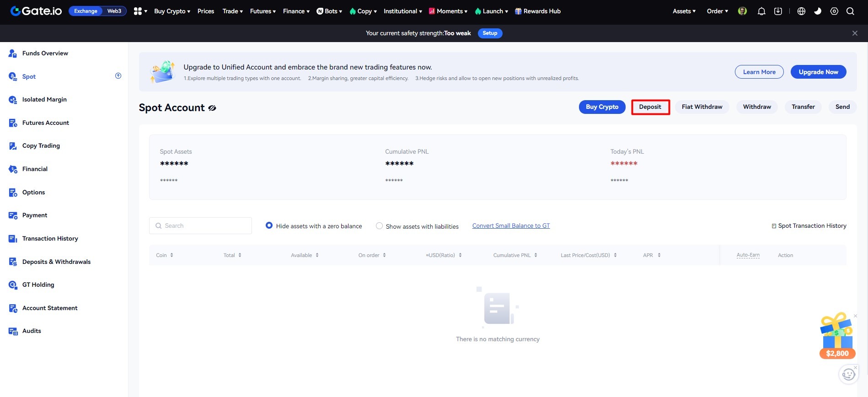Image resolution: width=868 pixels, height=397 pixels.
Task: Open the support chat face icon
Action: click(848, 375)
